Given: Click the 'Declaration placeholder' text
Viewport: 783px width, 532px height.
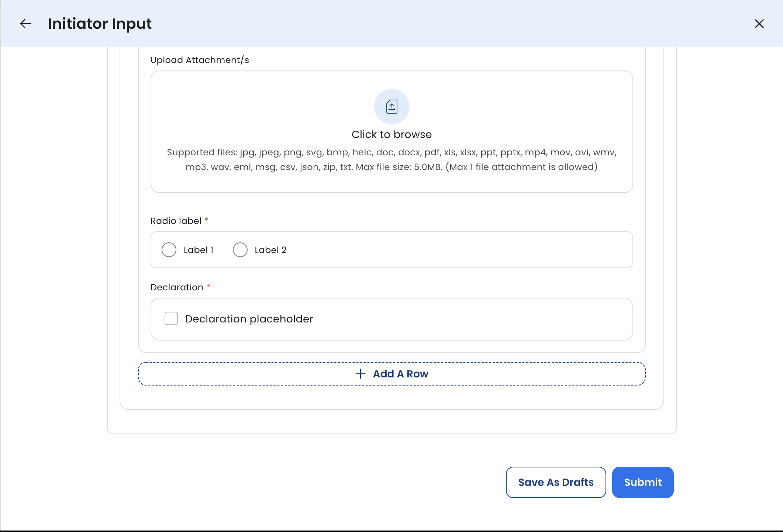Looking at the screenshot, I should point(249,319).
